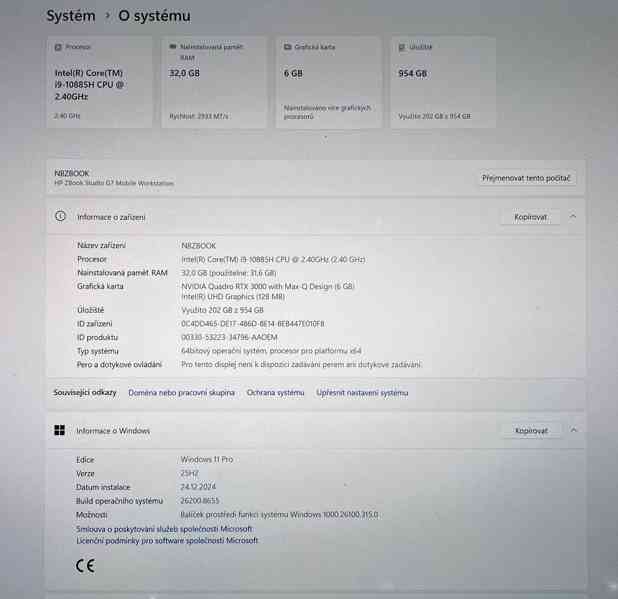Image resolution: width=618 pixels, height=599 pixels.
Task: Click the device information info icon
Action: point(60,216)
